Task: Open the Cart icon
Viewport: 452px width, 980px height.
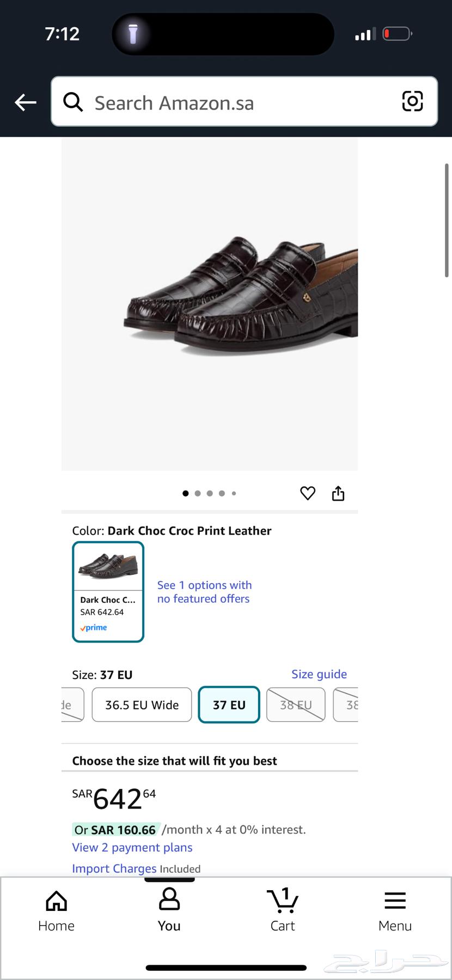Action: (283, 911)
